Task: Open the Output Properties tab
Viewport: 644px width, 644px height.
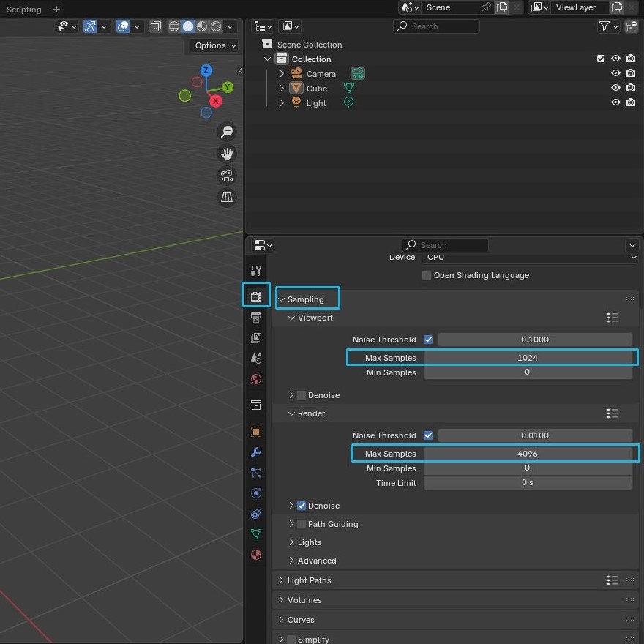Action: tap(255, 317)
